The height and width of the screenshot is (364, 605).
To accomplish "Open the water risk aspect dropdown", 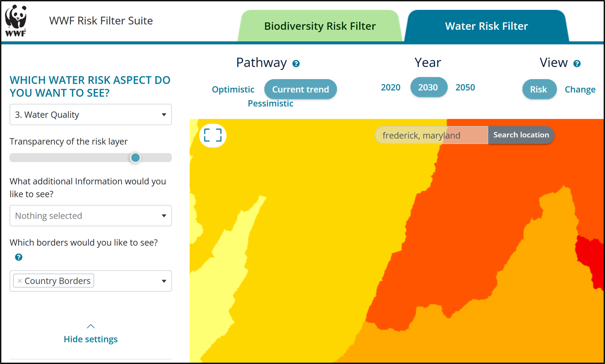I will 90,115.
